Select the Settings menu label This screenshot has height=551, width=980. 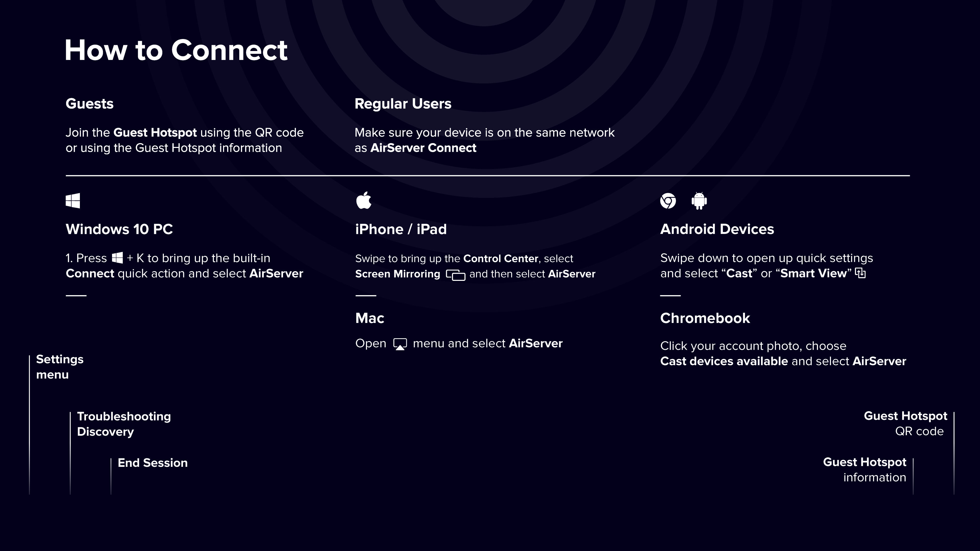[60, 367]
